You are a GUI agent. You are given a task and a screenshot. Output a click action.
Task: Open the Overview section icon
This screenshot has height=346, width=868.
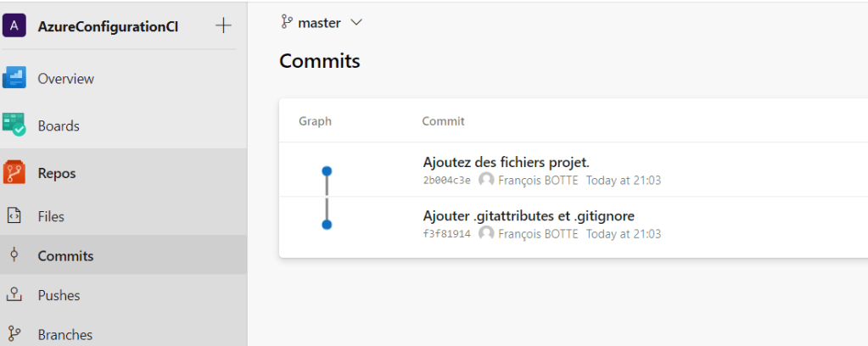14,78
